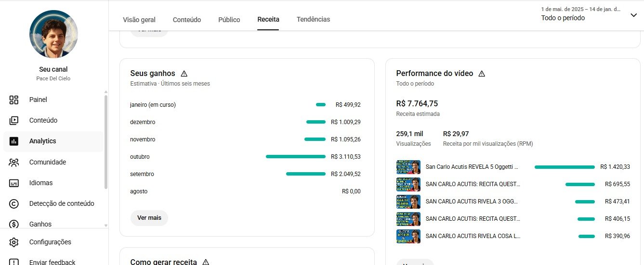Screen dimensions: 644x265
Task: Open Configurações gear icon
Action: click(x=14, y=242)
